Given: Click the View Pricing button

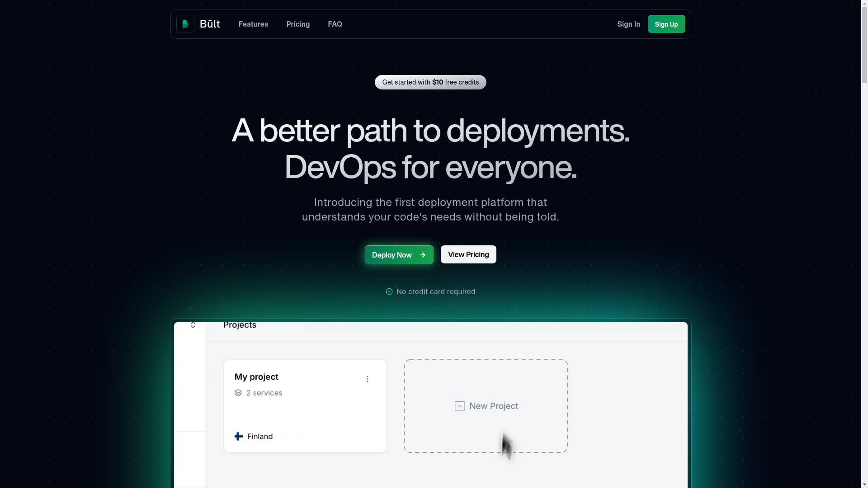Looking at the screenshot, I should [468, 254].
